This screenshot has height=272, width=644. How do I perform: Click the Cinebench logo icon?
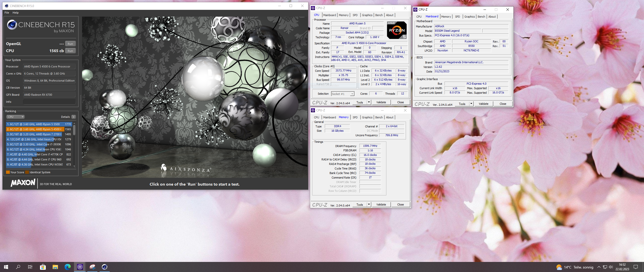pyautogui.click(x=12, y=25)
